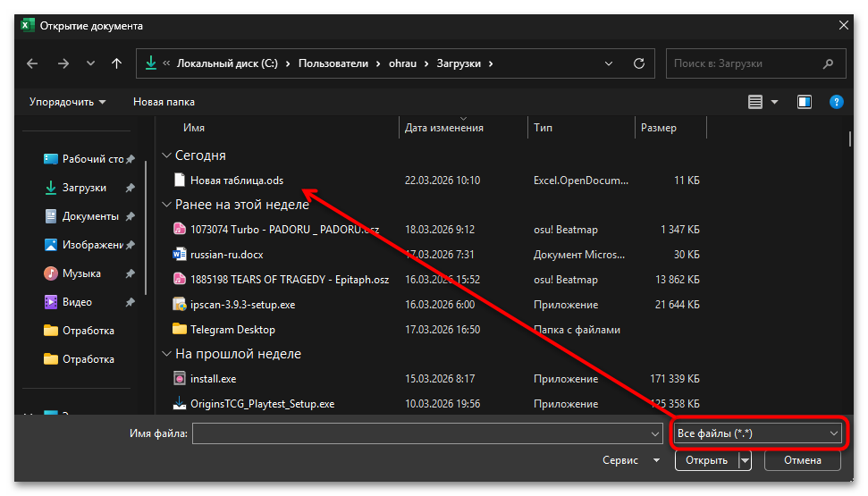This screenshot has width=868, height=496.
Task: Click the Epitaph.osz beatmap icon
Action: pyautogui.click(x=180, y=279)
